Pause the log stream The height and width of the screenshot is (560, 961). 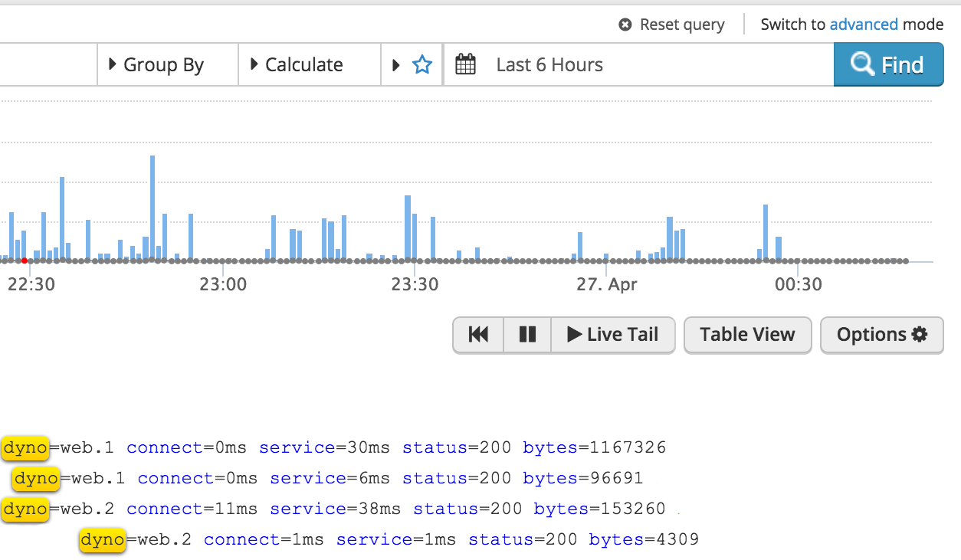pyautogui.click(x=527, y=335)
